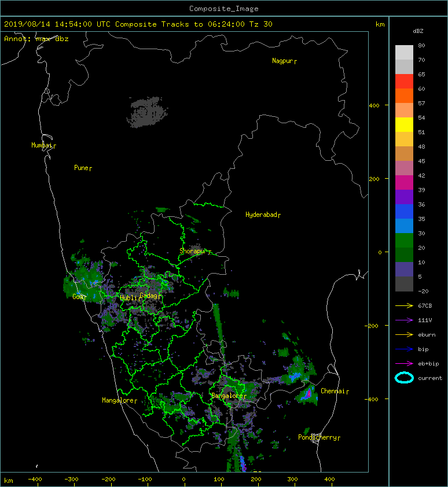448x487 pixels.
Task: Pick the 65 dBZ red swatch
Action: coord(404,81)
